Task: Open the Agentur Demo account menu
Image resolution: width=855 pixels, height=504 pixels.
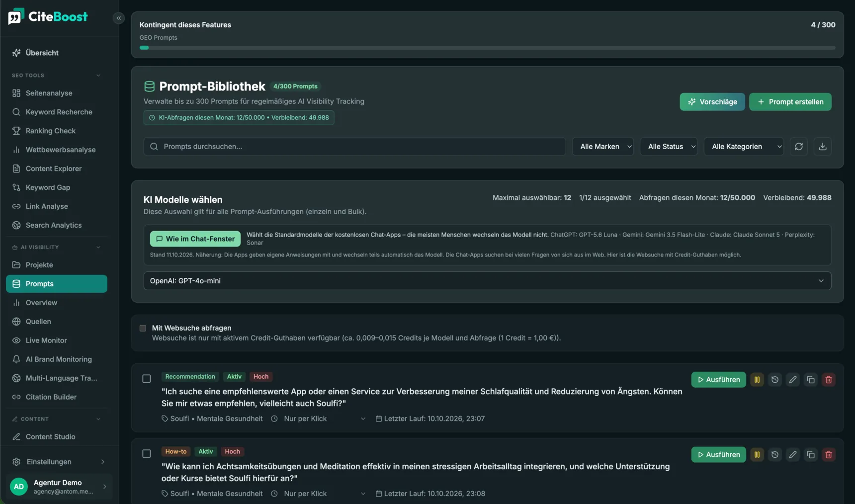Action: (59, 487)
